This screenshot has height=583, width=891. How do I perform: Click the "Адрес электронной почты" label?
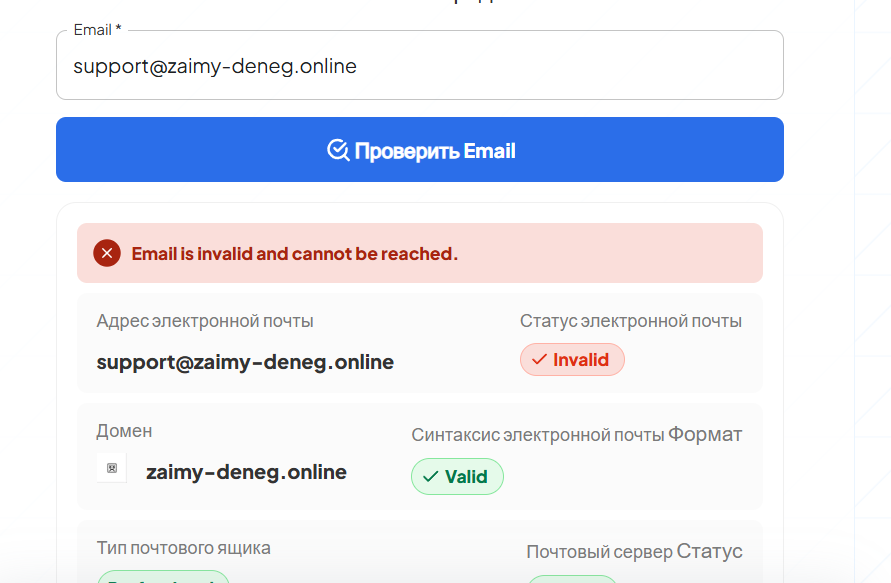(205, 321)
